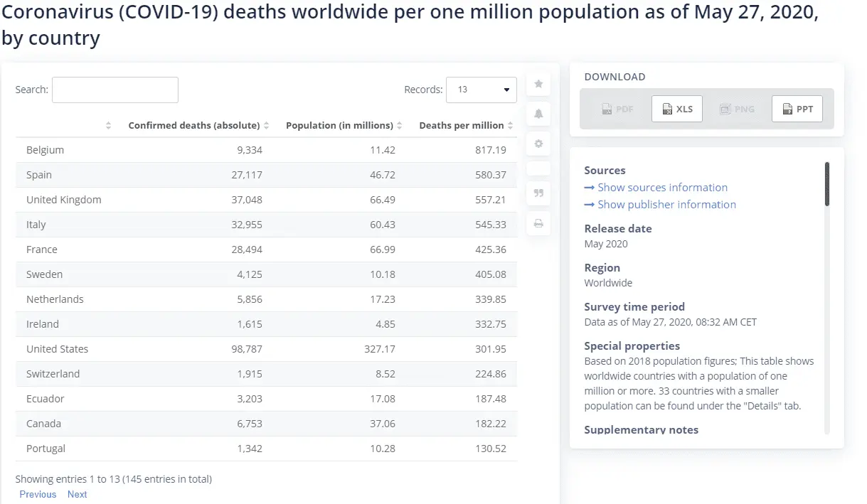
Task: Download the statistic as PPT
Action: coord(797,109)
